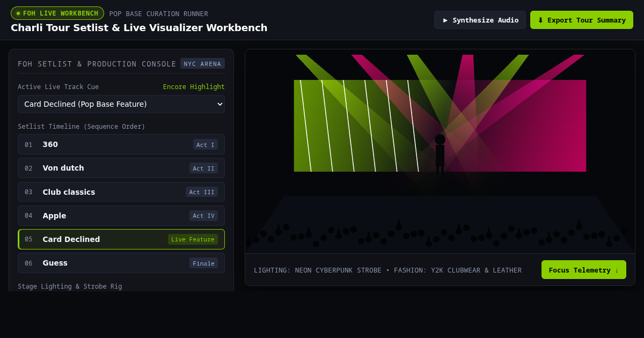Click the Act I tag
644x338 pixels.
coord(206,144)
